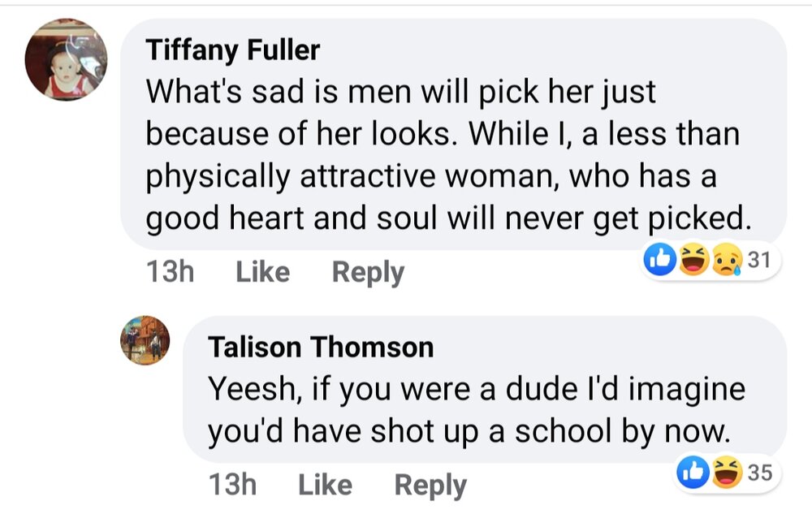This screenshot has width=812, height=514.
Task: Open the 31 reactions count
Action: (x=759, y=261)
